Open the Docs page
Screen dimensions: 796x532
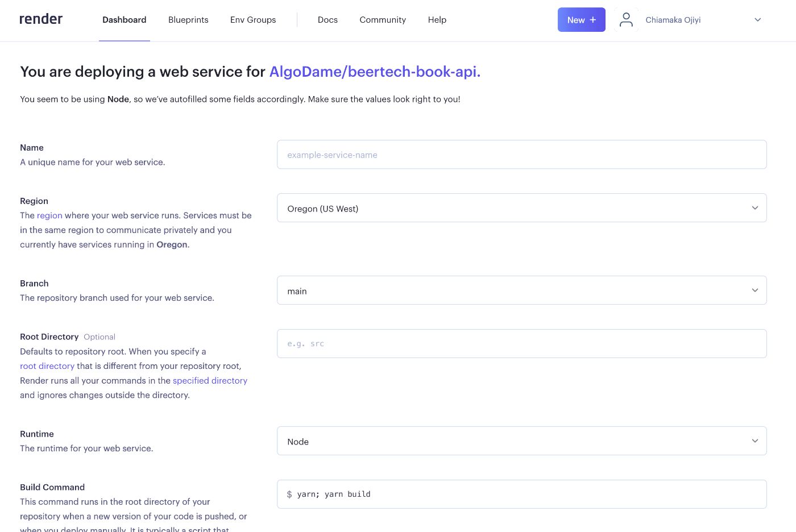click(327, 20)
